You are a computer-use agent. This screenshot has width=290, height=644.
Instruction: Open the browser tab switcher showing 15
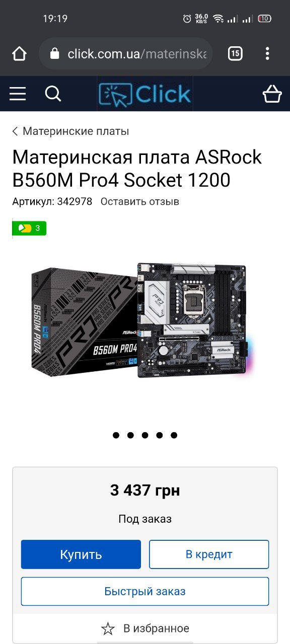(x=235, y=53)
